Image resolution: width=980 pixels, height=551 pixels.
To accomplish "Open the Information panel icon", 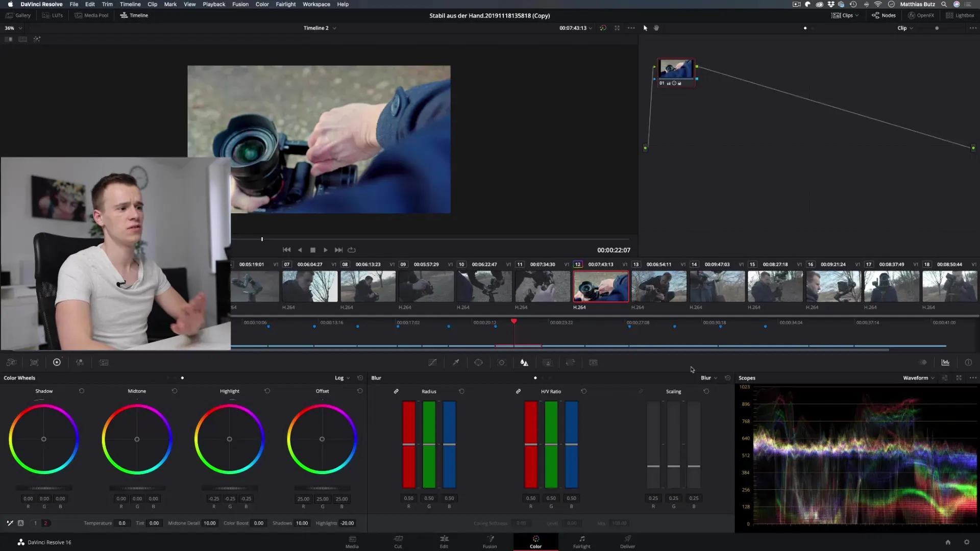I will (968, 362).
